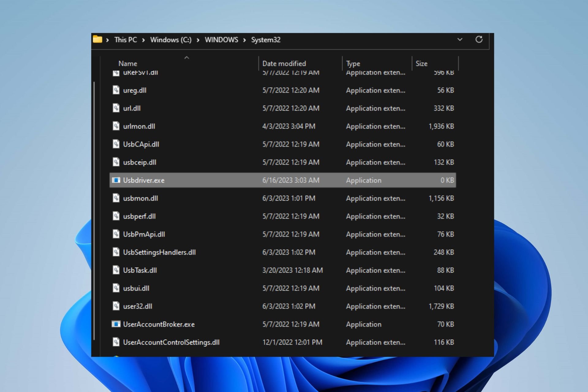Click the 1,729 KB size value
The height and width of the screenshot is (392, 588).
(441, 306)
